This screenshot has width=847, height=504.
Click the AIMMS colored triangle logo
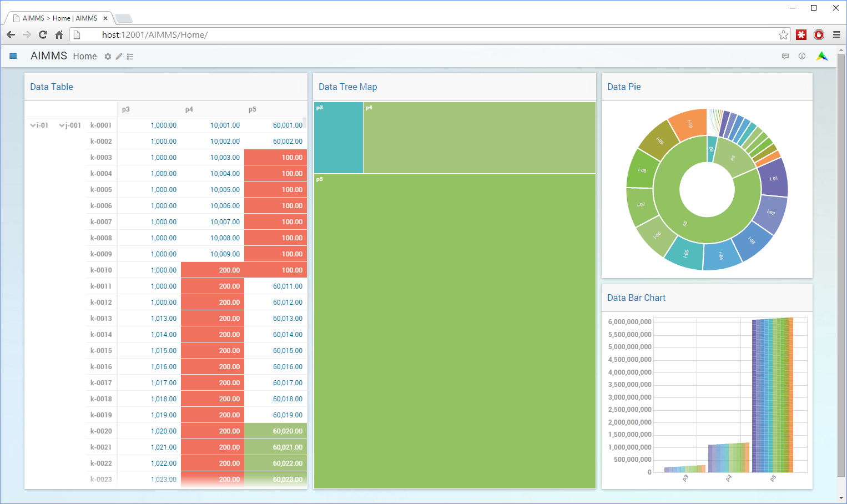(x=822, y=56)
